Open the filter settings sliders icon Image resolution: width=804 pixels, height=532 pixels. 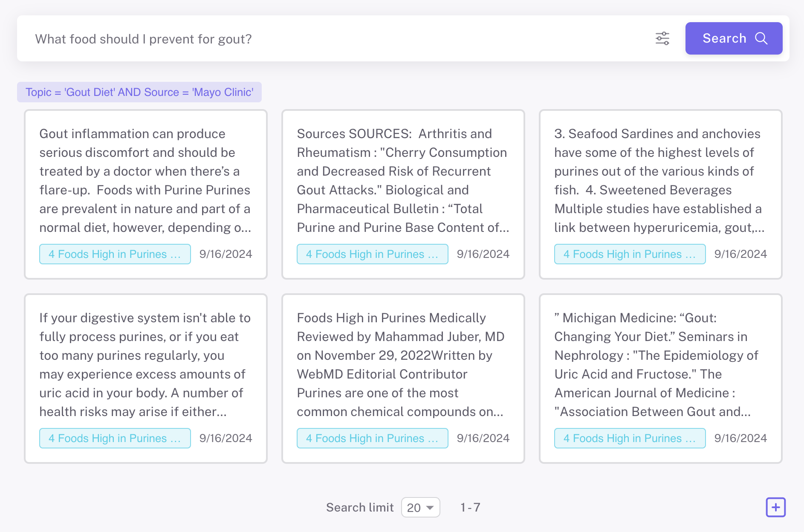click(x=662, y=38)
